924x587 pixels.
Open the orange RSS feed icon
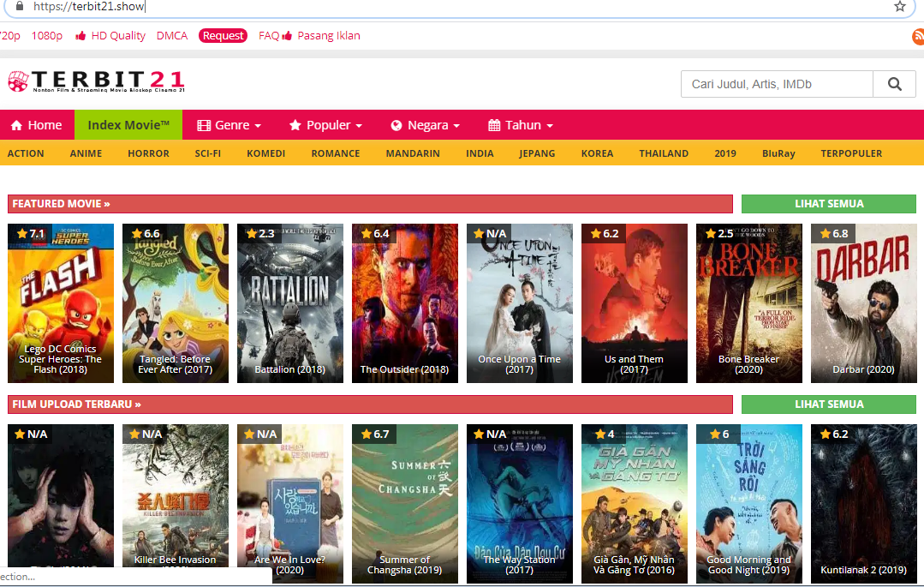[918, 36]
